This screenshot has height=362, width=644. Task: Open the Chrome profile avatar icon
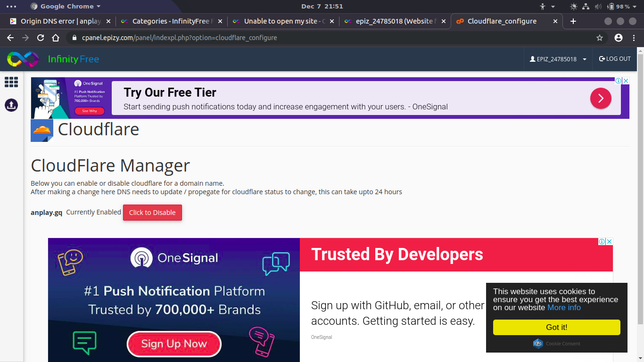tap(619, 38)
